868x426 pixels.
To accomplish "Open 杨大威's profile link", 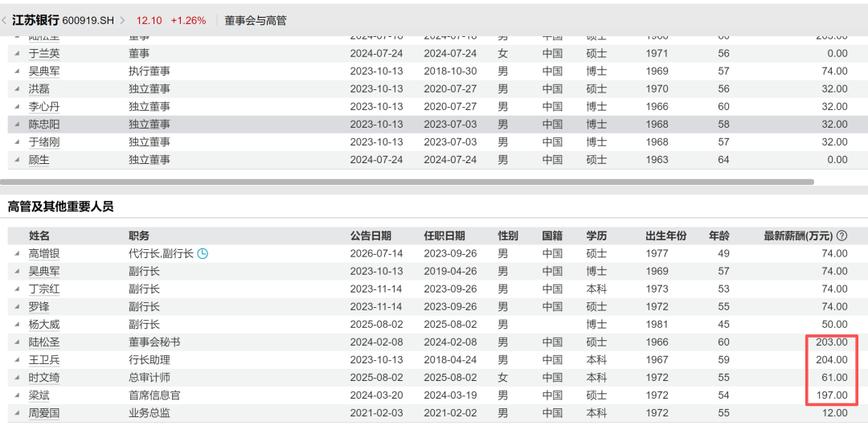I will tap(44, 325).
